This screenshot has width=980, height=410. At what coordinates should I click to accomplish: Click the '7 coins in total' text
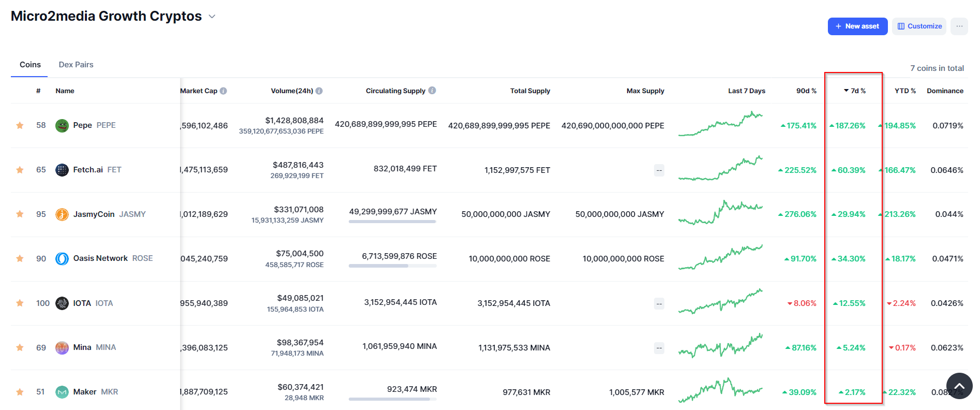pos(937,68)
